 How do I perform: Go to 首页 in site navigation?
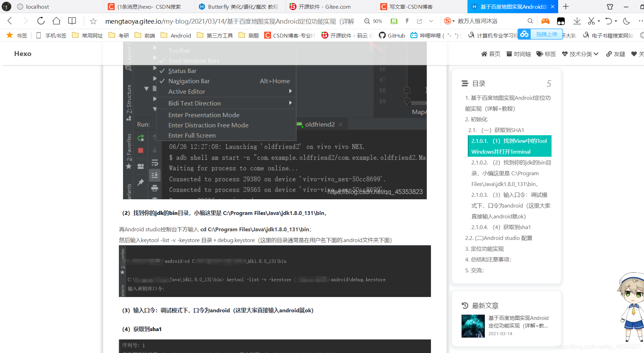491,54
